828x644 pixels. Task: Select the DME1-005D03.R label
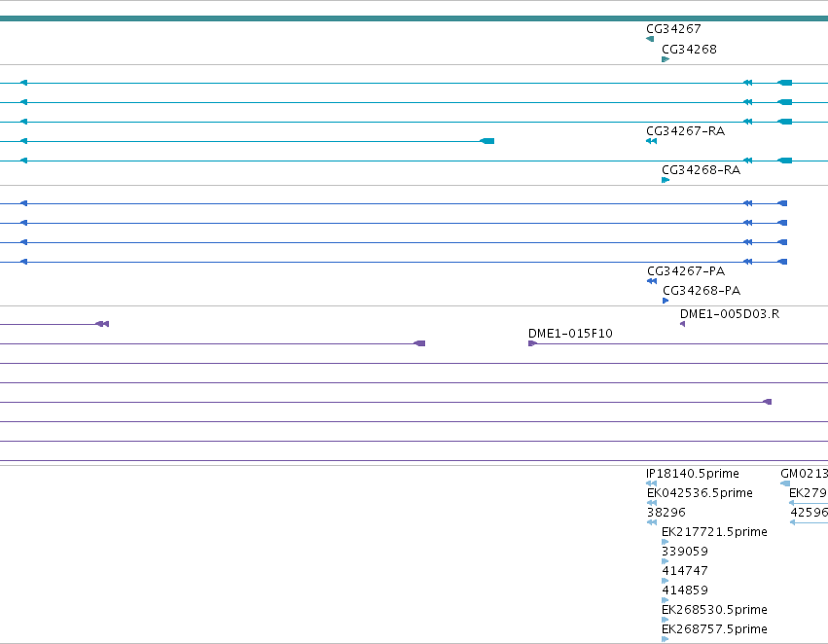click(x=730, y=314)
